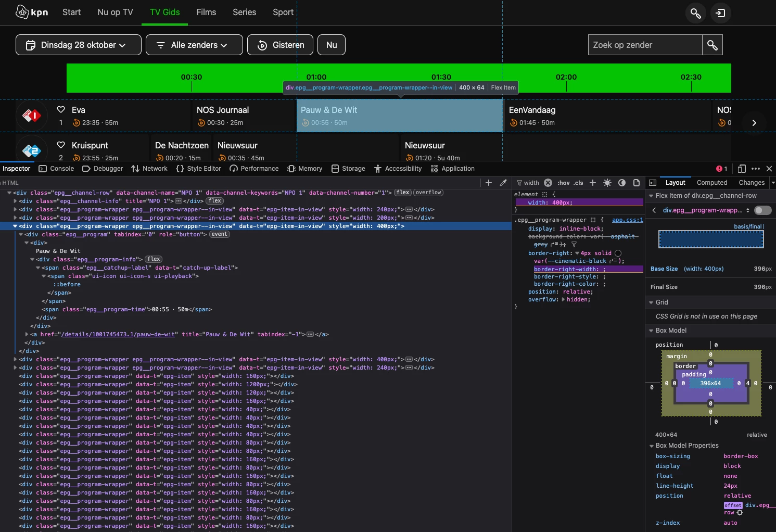
Task: Click the eyedropper color picker icon
Action: pyautogui.click(x=503, y=183)
